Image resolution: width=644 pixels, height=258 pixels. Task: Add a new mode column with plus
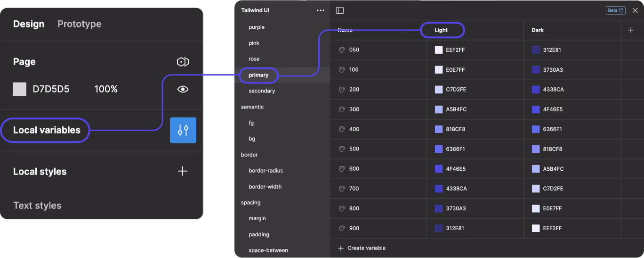point(631,30)
